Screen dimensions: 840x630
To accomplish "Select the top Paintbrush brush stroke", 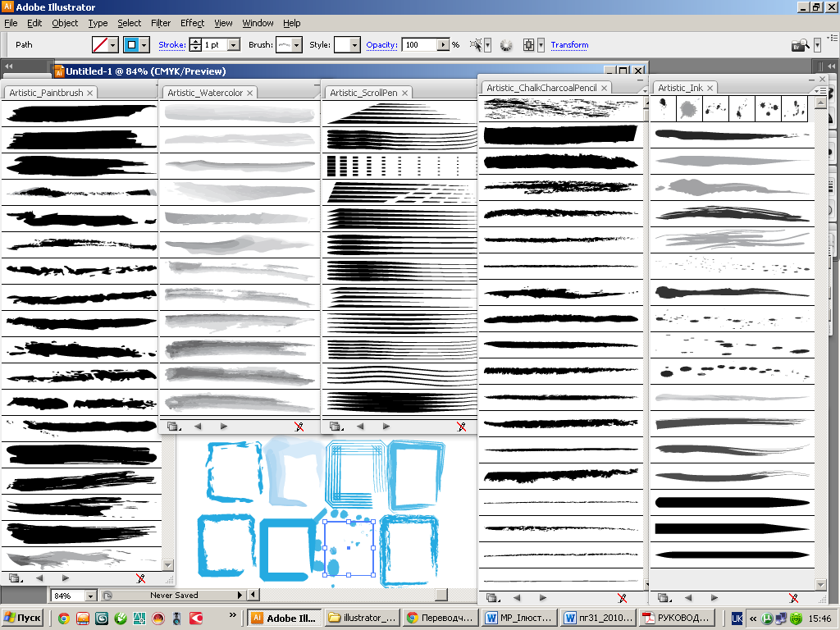I will [80, 113].
